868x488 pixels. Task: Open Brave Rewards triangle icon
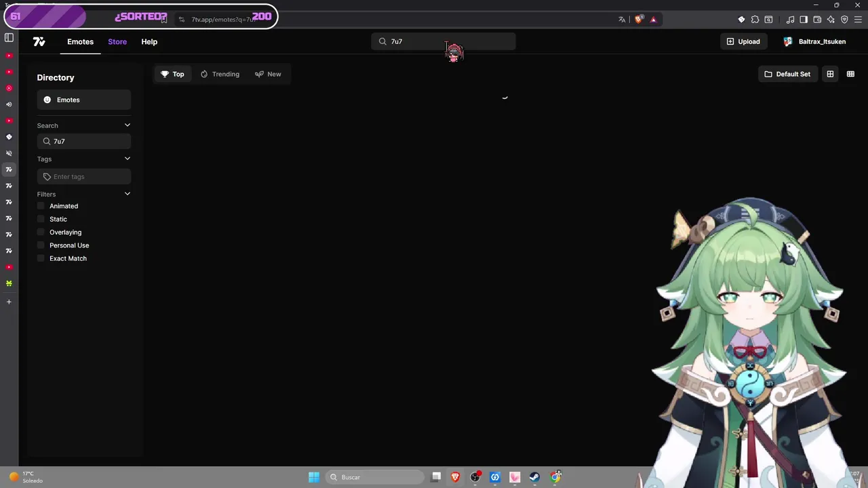click(x=654, y=20)
